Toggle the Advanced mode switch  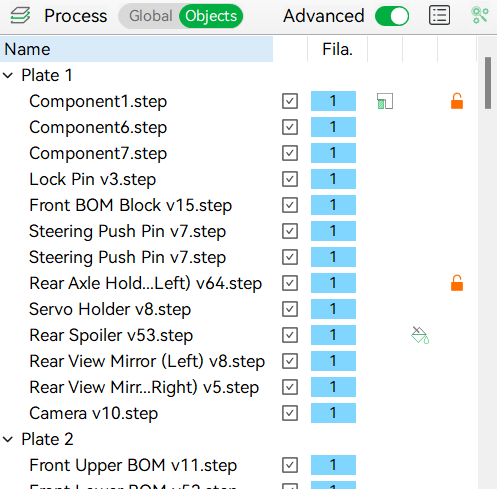click(392, 16)
